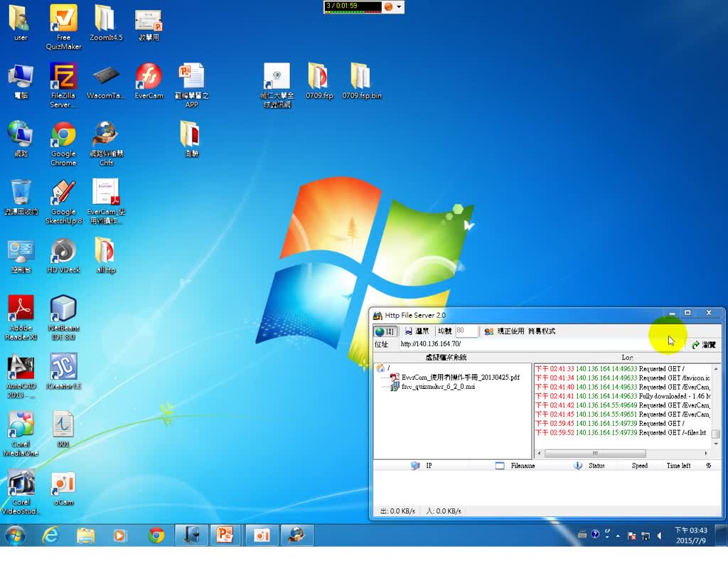Open Windows Media Player from the taskbar
The width and height of the screenshot is (728, 583).
tap(119, 535)
